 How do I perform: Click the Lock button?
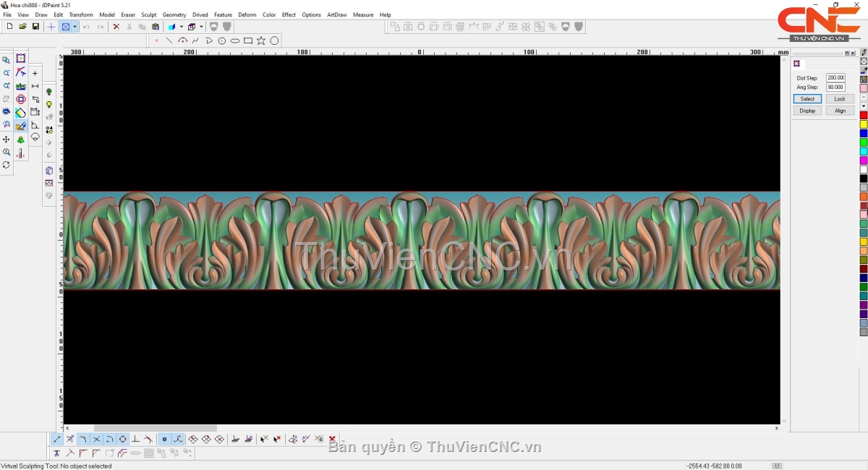[x=839, y=98]
